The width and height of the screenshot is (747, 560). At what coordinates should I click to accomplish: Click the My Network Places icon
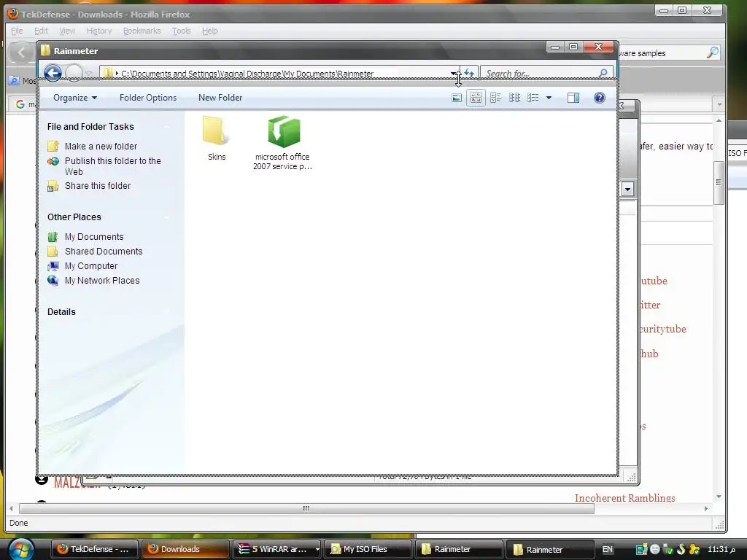click(x=53, y=281)
